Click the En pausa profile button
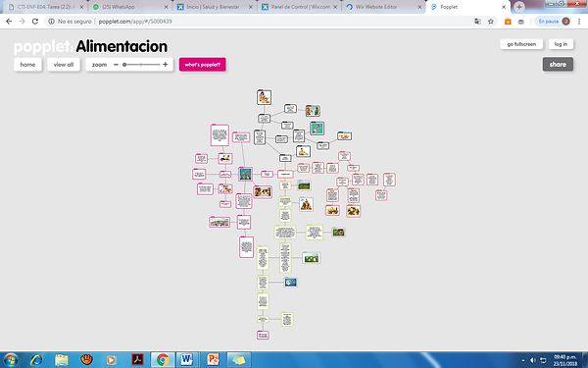 [554, 22]
